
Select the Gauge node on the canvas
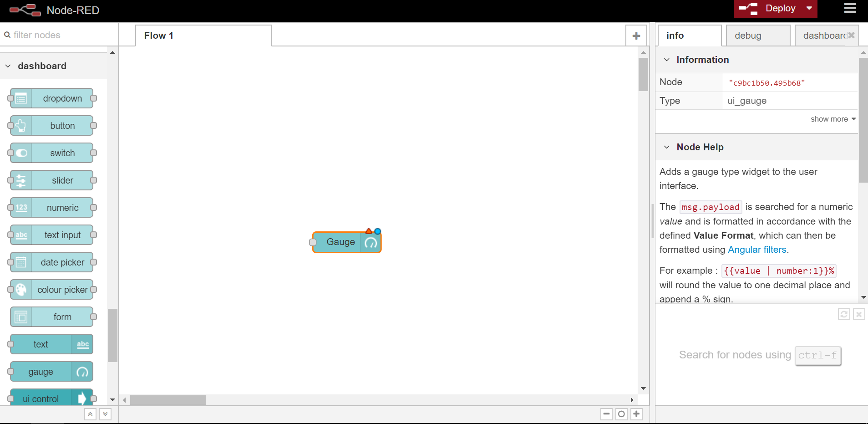(x=347, y=242)
